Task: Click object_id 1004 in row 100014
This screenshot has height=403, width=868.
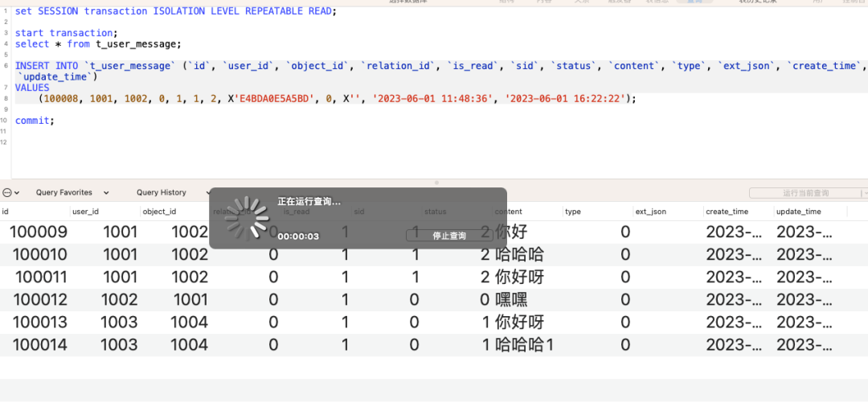Action: coord(190,344)
